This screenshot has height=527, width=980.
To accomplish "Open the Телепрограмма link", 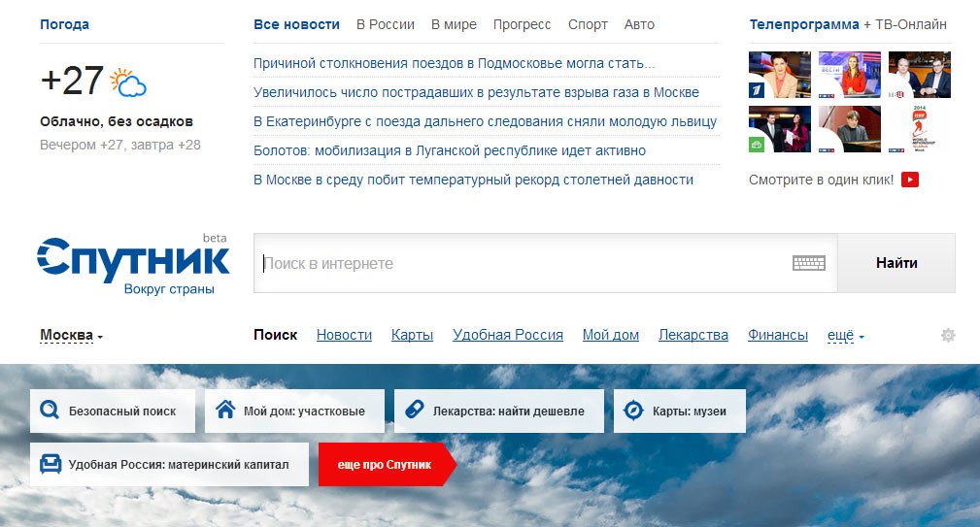I will pyautogui.click(x=804, y=24).
